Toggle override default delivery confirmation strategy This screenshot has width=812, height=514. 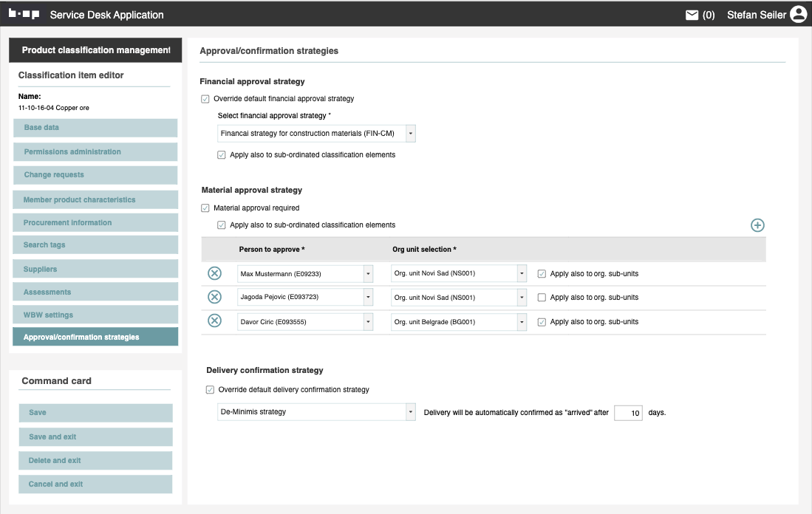point(211,390)
